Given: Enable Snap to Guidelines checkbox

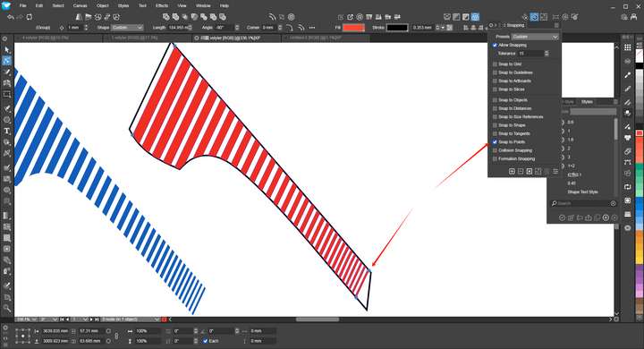Looking at the screenshot, I should point(495,72).
